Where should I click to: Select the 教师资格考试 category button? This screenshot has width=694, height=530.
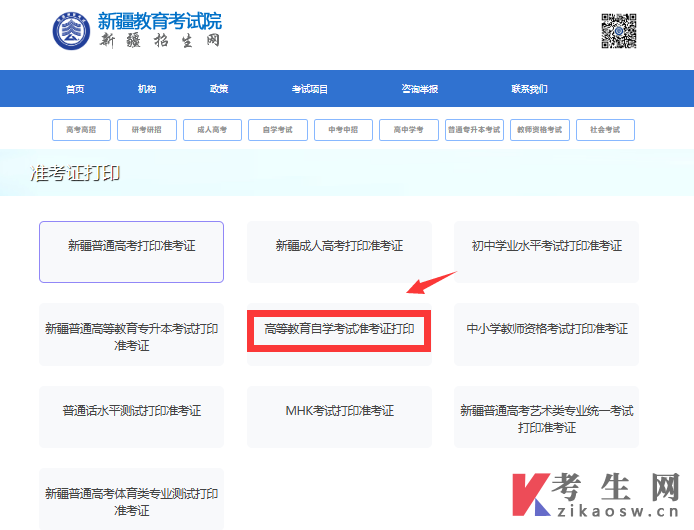tap(540, 130)
